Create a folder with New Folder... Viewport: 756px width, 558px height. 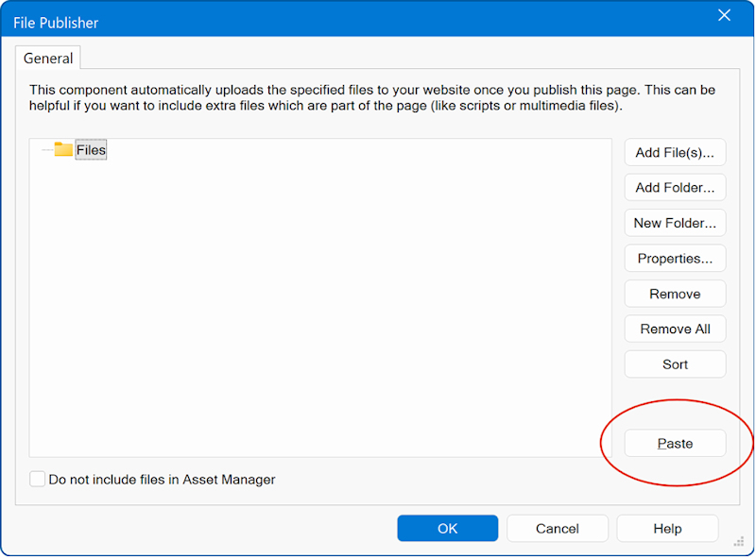[675, 223]
